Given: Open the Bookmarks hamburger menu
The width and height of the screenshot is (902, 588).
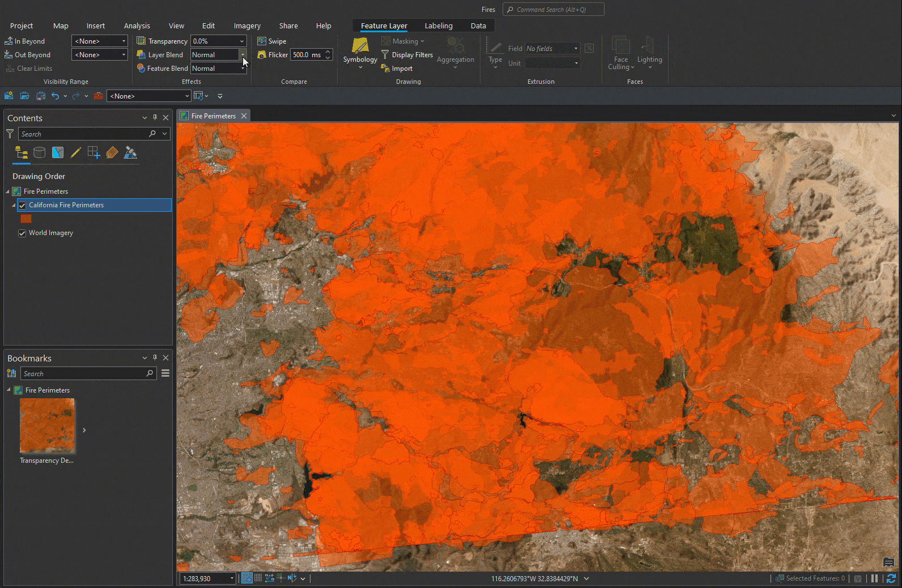Looking at the screenshot, I should [x=165, y=373].
